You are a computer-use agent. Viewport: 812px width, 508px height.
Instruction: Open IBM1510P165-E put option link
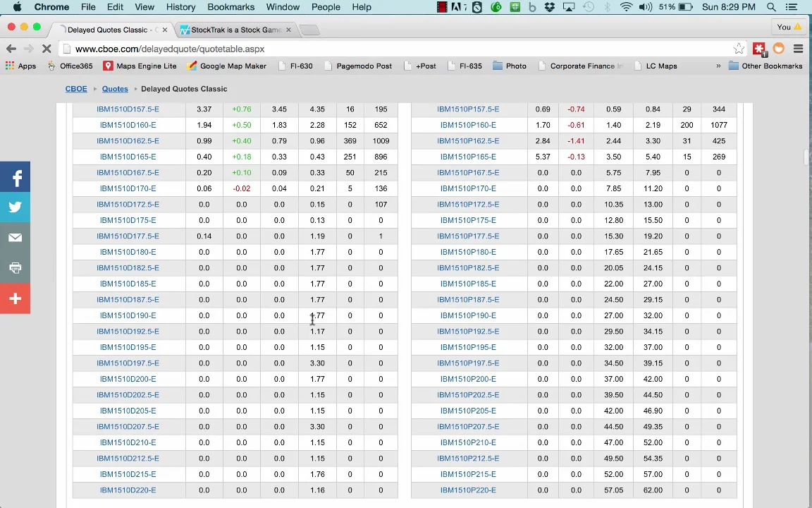[x=468, y=157]
